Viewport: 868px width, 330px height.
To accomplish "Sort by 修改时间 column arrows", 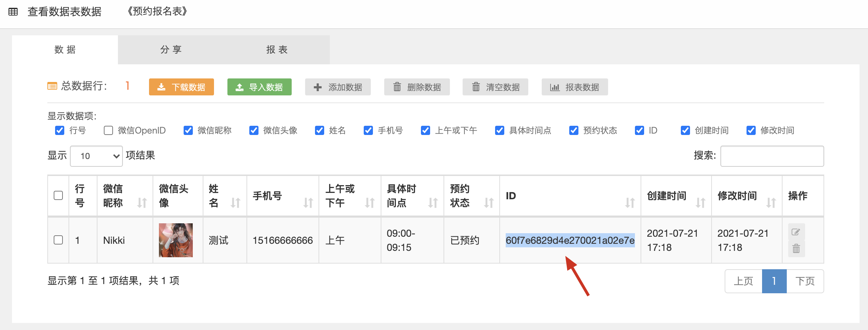I will pos(771,203).
